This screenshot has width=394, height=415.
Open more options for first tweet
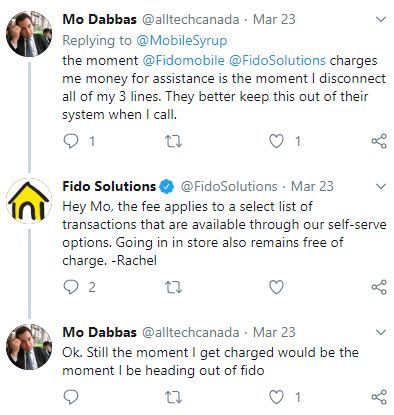point(381,20)
